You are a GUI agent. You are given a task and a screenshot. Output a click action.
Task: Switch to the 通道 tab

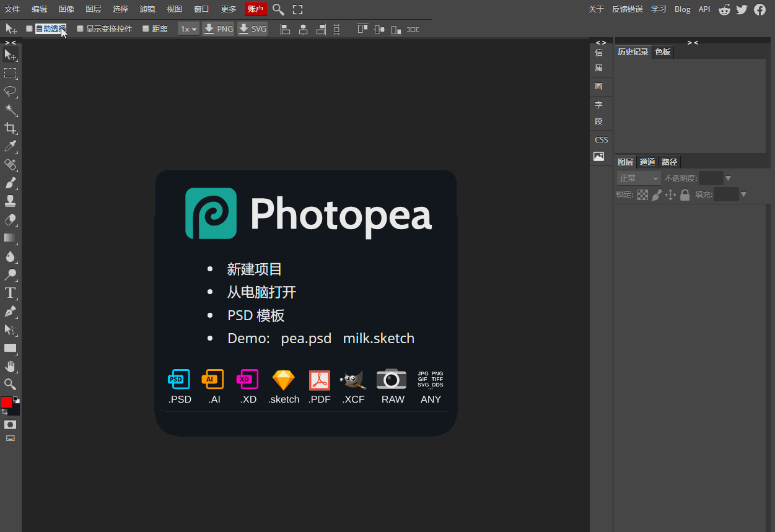tap(647, 162)
